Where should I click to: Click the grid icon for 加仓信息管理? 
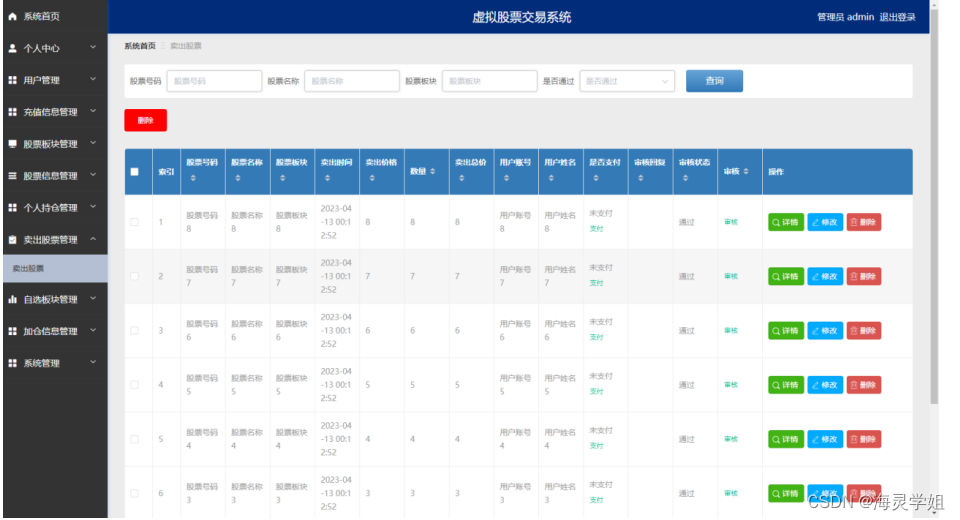12,331
